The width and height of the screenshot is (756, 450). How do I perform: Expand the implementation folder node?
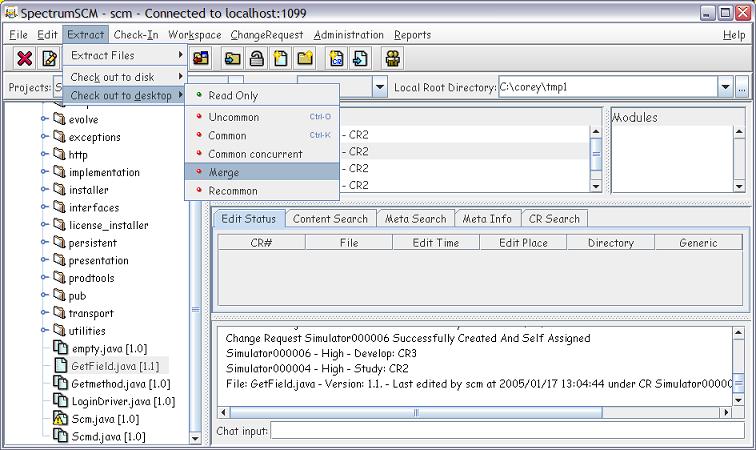click(44, 172)
